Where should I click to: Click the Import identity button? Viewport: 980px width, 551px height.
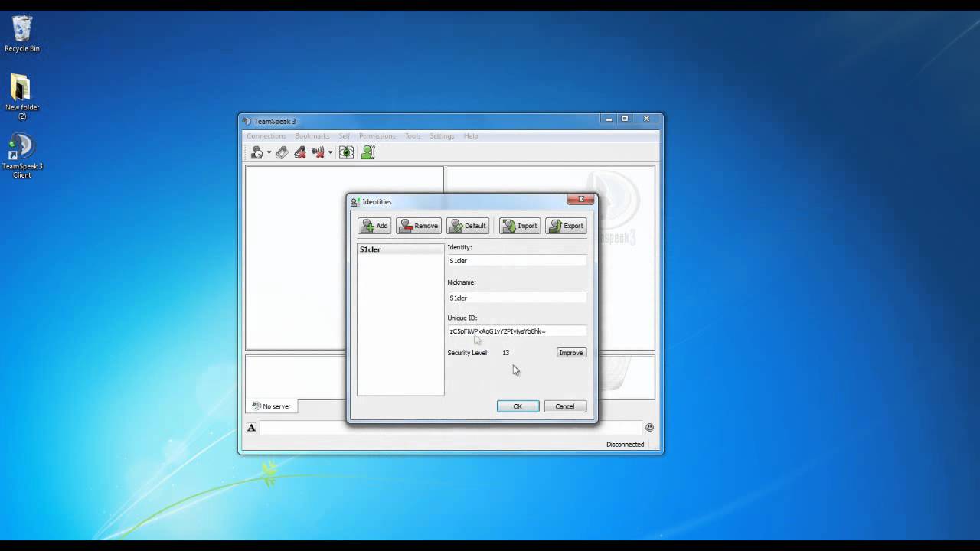point(520,226)
